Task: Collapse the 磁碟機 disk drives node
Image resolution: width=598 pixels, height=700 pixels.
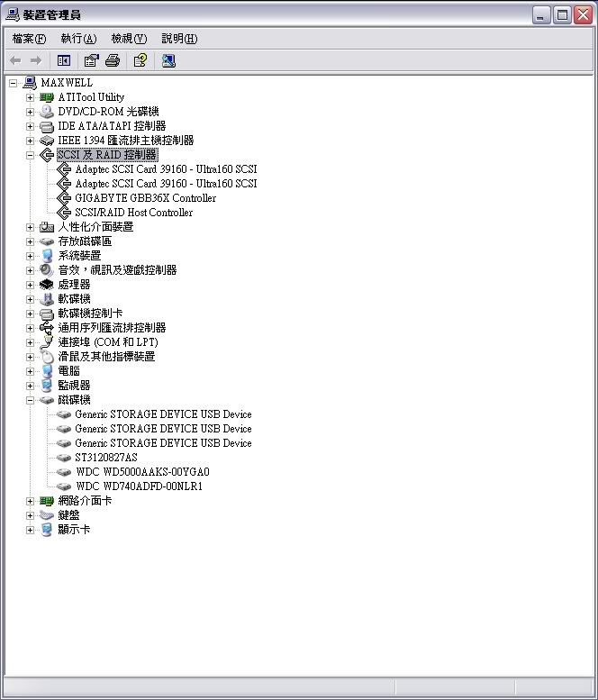Action: 30,400
